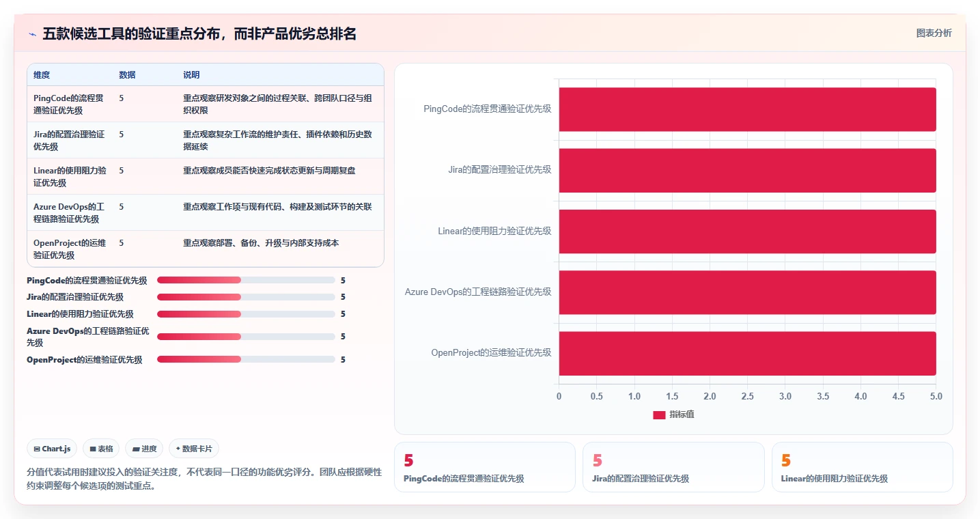This screenshot has width=980, height=519.
Task: Click the OpenProject bar in the chart
Action: coord(747,353)
